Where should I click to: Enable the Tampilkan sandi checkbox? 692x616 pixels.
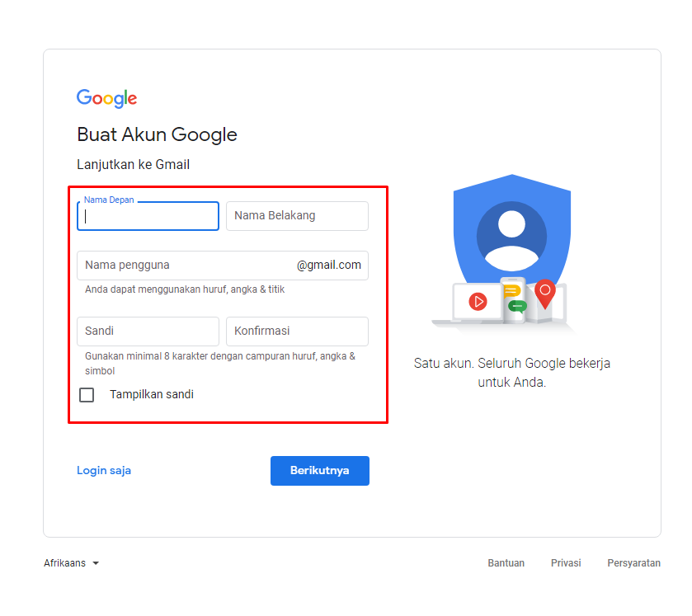tap(87, 394)
